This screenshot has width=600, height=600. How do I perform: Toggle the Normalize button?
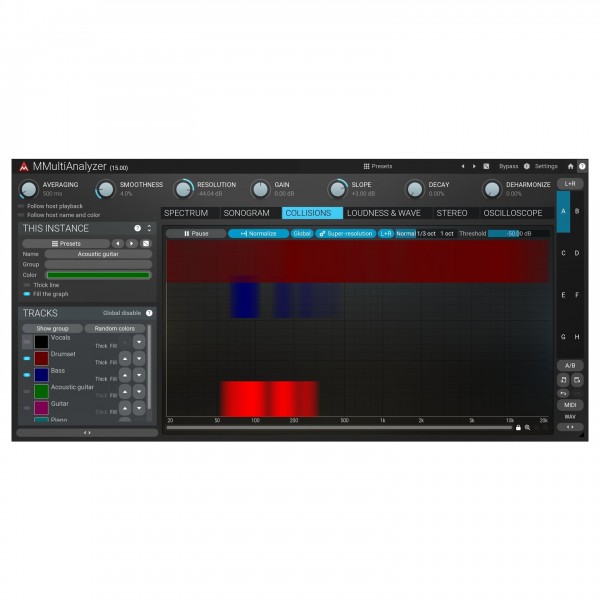point(258,233)
